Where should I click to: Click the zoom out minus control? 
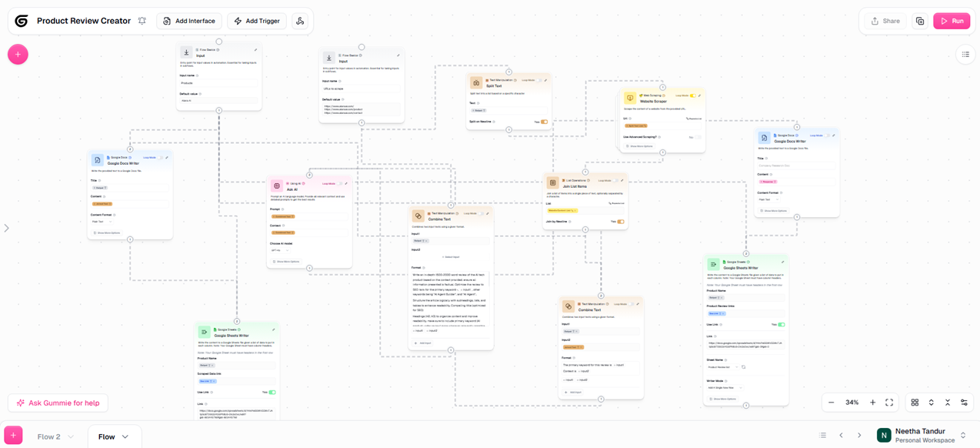point(832,402)
